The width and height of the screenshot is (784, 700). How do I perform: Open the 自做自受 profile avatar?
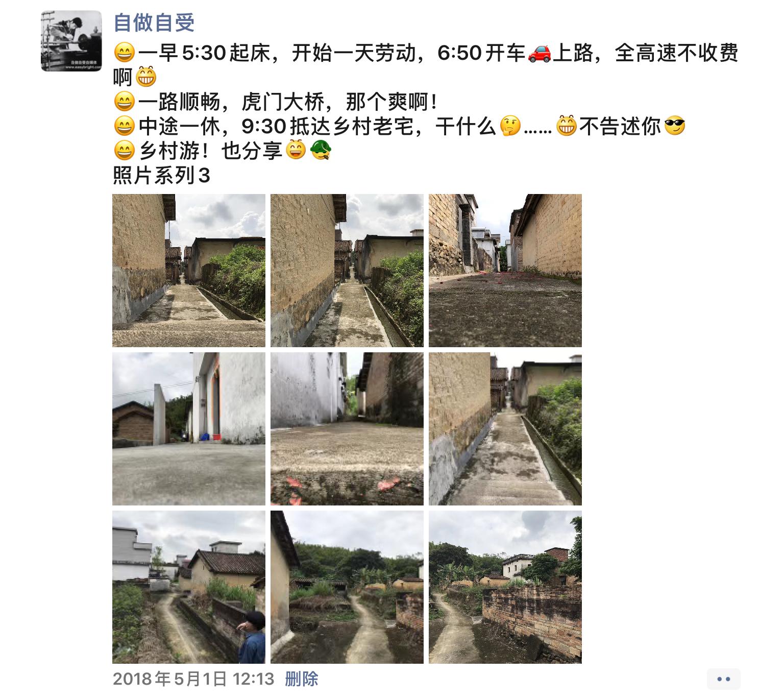click(x=71, y=41)
